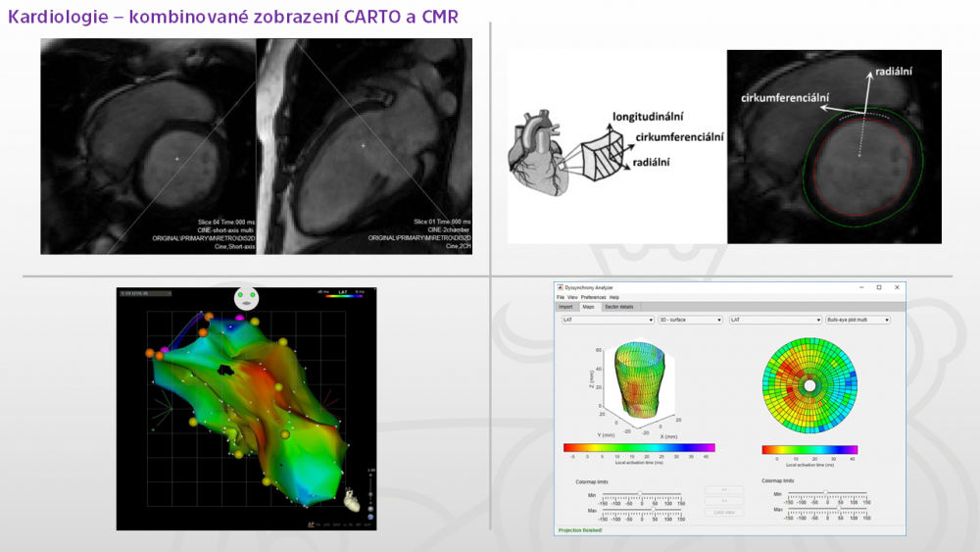980x552 pixels.
Task: Click the head orientation icon in CARTO
Action: pos(246,298)
